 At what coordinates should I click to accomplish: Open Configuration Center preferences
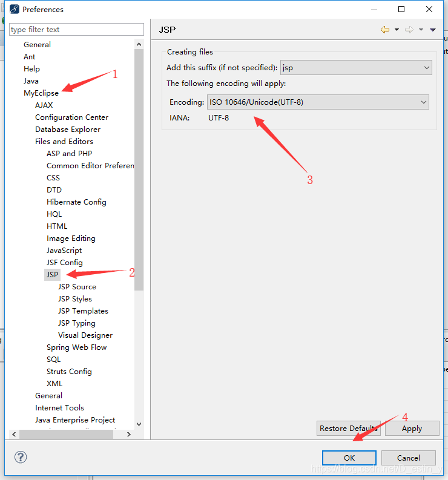[x=71, y=117]
